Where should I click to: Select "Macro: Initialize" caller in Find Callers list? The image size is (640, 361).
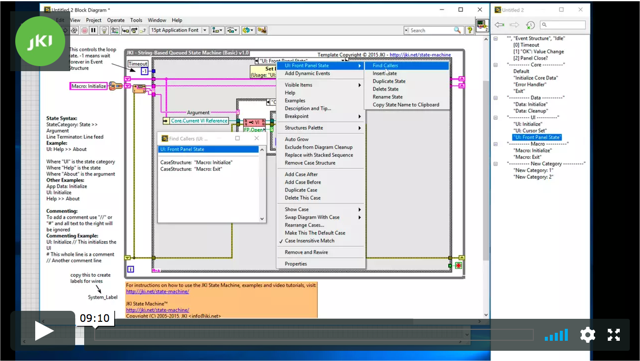coord(196,163)
